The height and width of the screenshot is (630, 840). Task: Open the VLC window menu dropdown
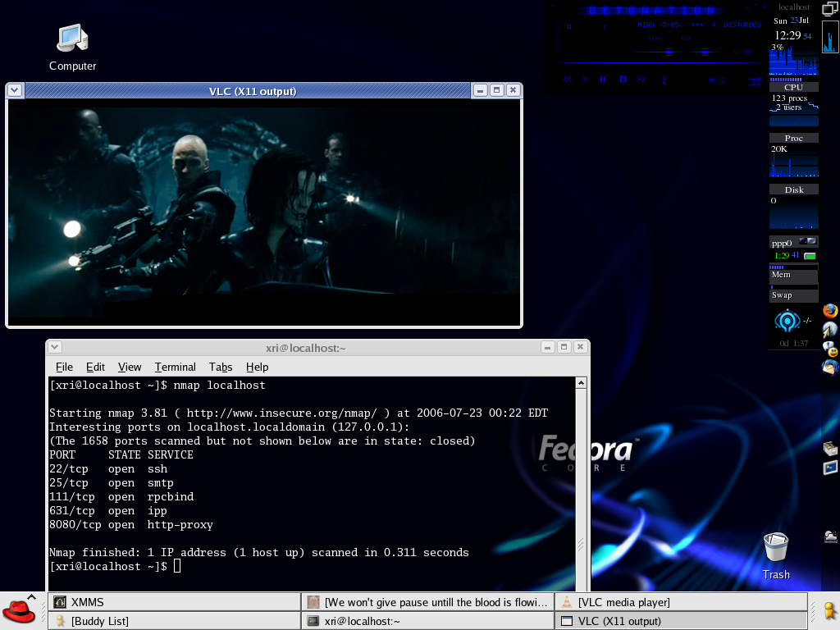[15, 90]
